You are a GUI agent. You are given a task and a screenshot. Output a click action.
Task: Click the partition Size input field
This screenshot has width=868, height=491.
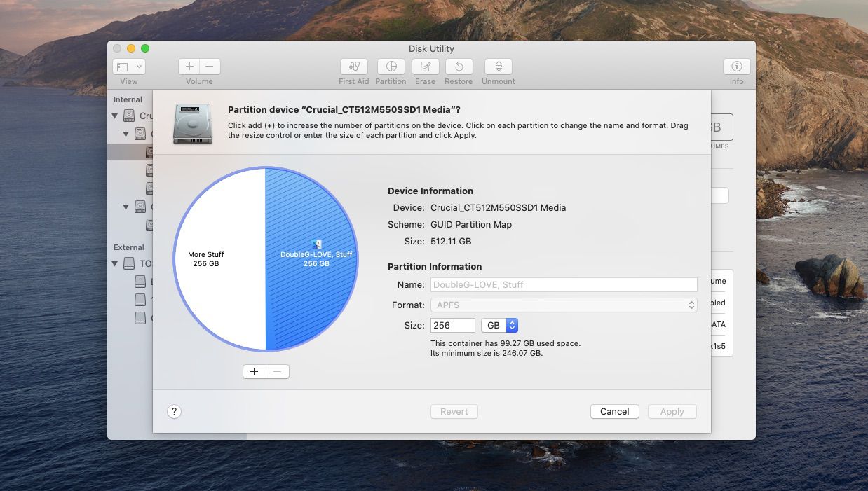pyautogui.click(x=453, y=326)
